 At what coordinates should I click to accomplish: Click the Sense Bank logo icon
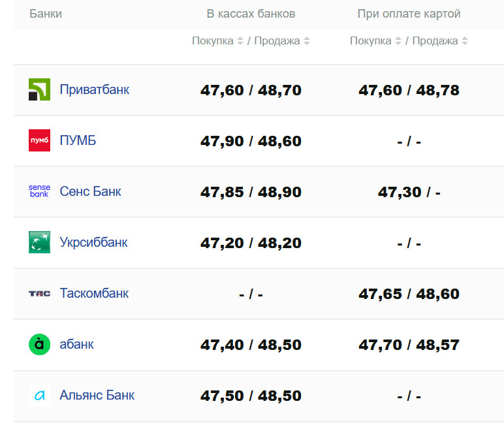(x=39, y=191)
